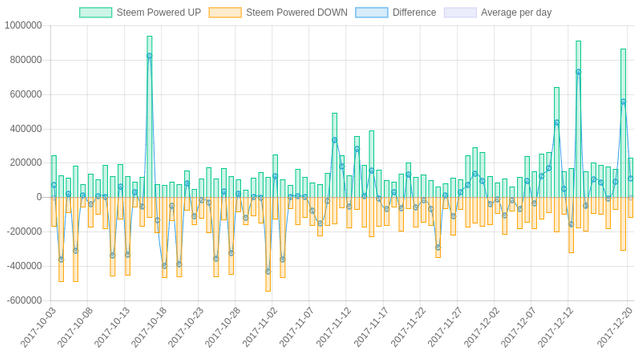Click the 2017-10-18 x-axis date label

tap(149, 328)
